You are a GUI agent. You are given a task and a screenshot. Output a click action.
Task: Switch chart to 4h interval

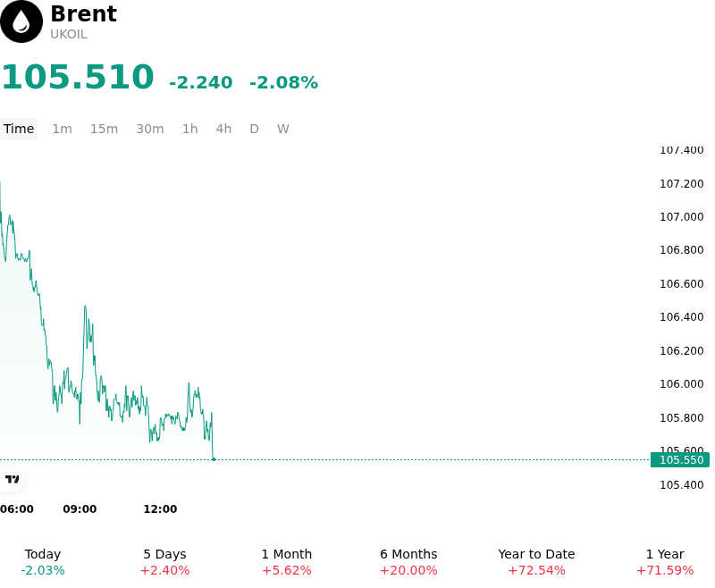(223, 129)
